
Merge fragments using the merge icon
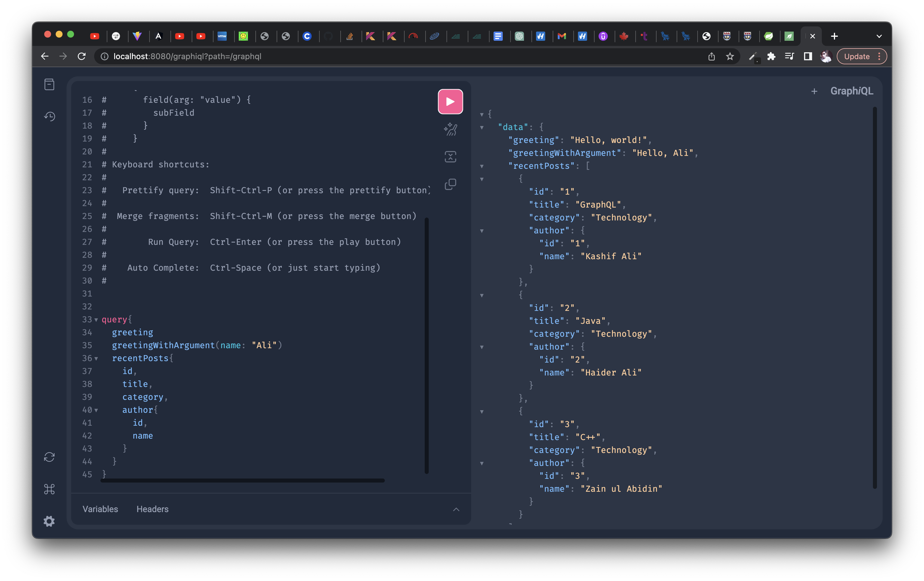pos(450,156)
